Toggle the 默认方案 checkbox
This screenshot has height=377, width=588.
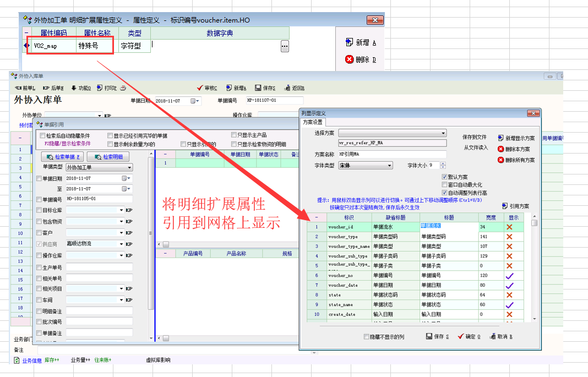pos(445,177)
